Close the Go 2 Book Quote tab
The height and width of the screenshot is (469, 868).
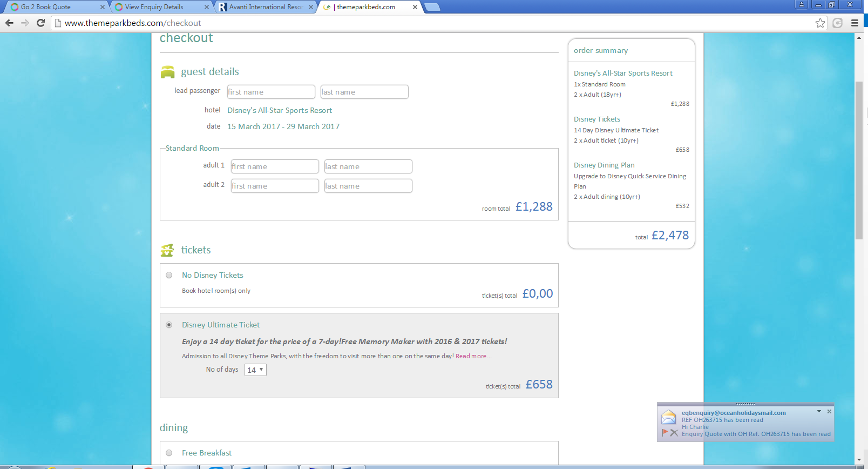coord(103,7)
